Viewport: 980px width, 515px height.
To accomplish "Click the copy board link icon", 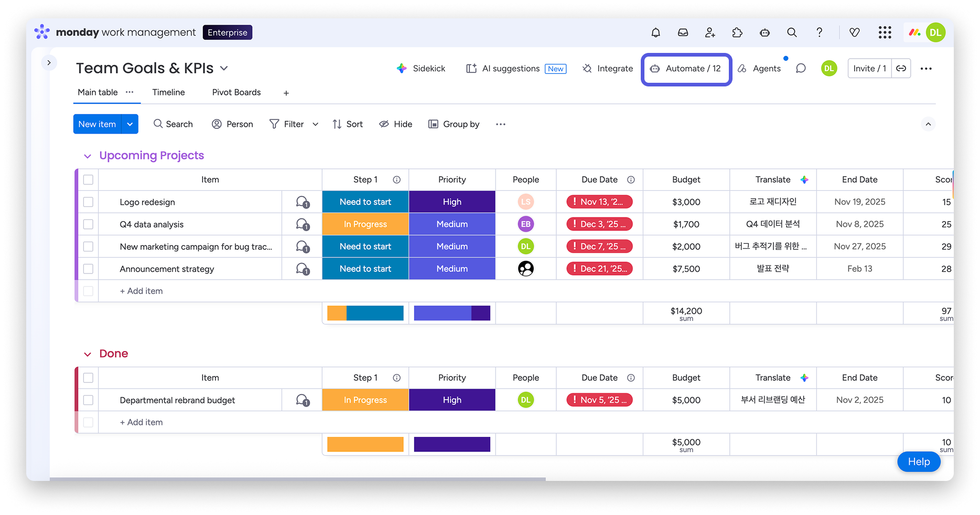I will pos(901,69).
